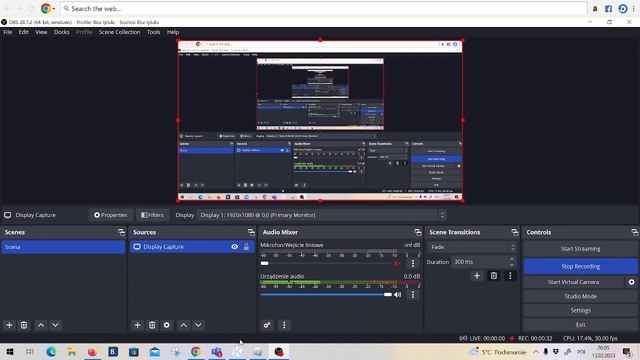Undock the Sources panel

tap(251, 232)
